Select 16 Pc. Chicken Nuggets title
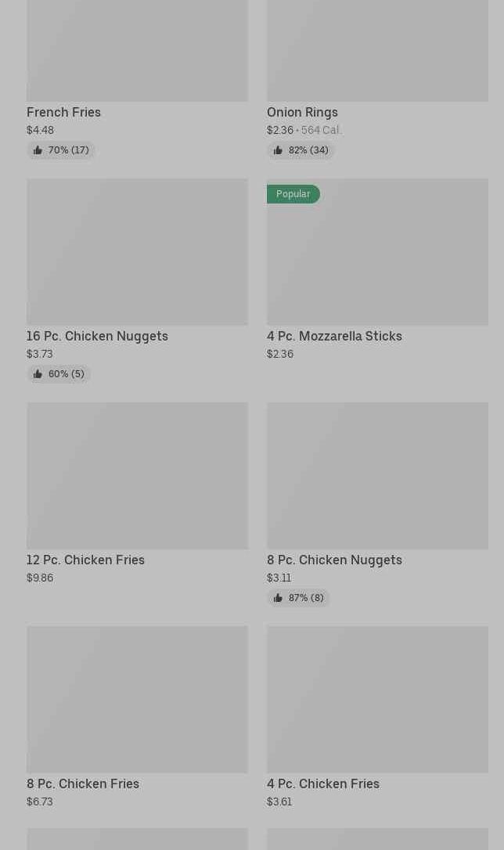 [x=98, y=336]
